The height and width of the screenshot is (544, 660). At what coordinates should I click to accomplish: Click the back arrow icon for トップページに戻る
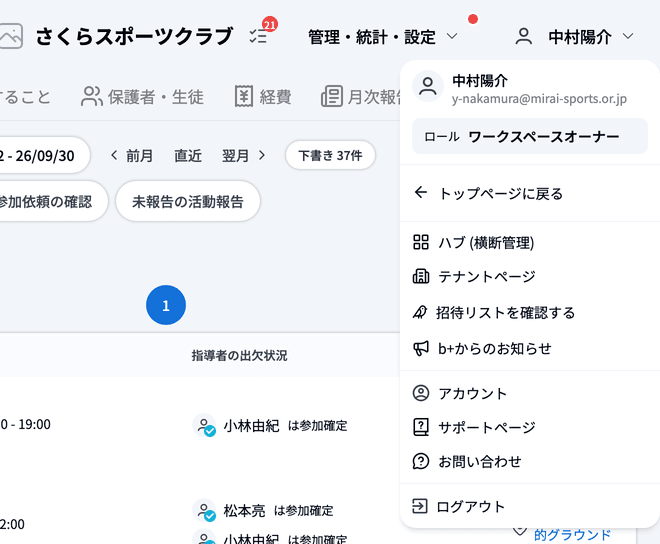coord(420,192)
